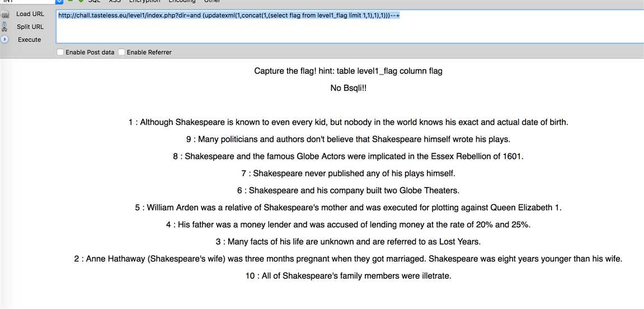Click the Load URL label
The height and width of the screenshot is (309, 644).
click(x=30, y=14)
